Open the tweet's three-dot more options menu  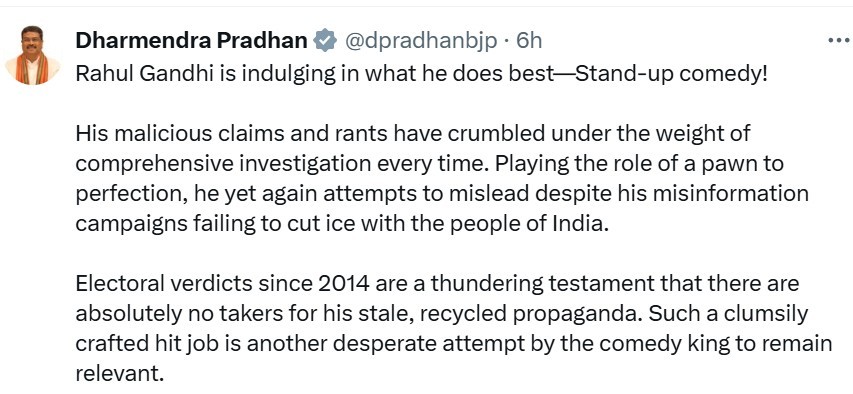[x=839, y=41]
